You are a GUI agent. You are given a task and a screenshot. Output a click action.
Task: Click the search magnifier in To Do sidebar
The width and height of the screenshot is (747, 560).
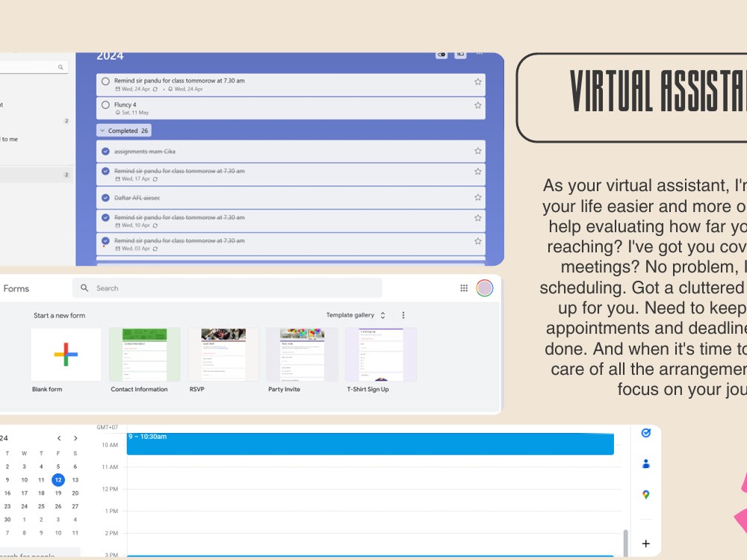click(x=61, y=67)
